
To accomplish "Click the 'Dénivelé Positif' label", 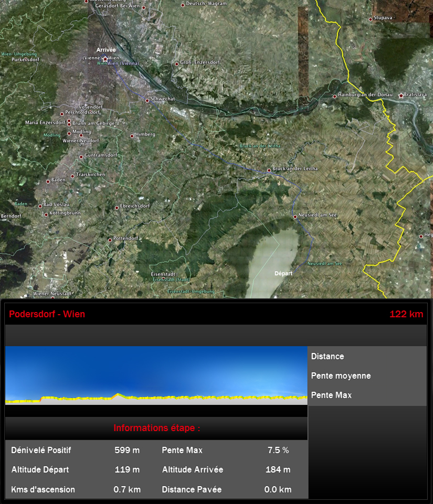I will (x=41, y=450).
